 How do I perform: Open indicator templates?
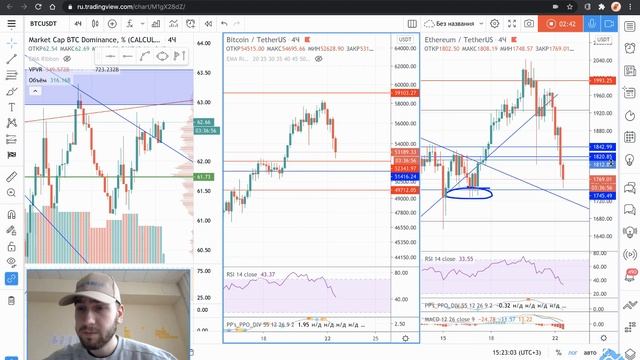173,24
